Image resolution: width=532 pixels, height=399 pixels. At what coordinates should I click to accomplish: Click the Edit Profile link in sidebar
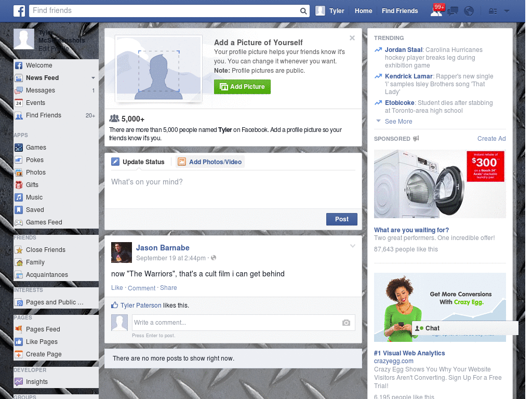54,49
